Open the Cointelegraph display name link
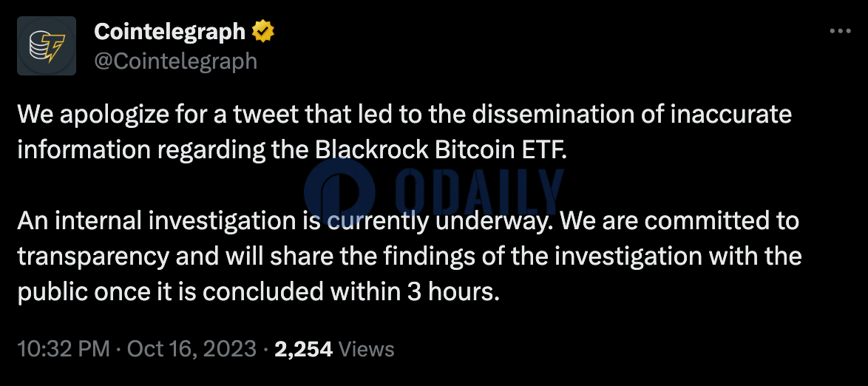 (x=170, y=32)
